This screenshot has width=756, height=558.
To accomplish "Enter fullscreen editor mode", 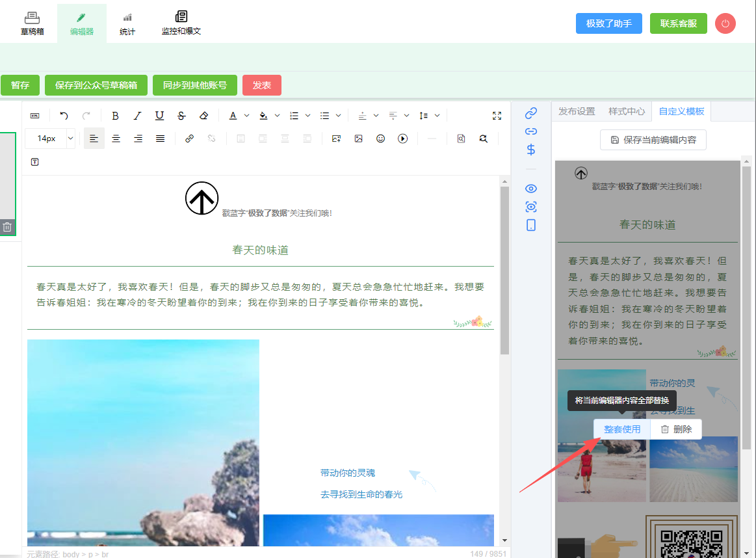I will click(497, 116).
